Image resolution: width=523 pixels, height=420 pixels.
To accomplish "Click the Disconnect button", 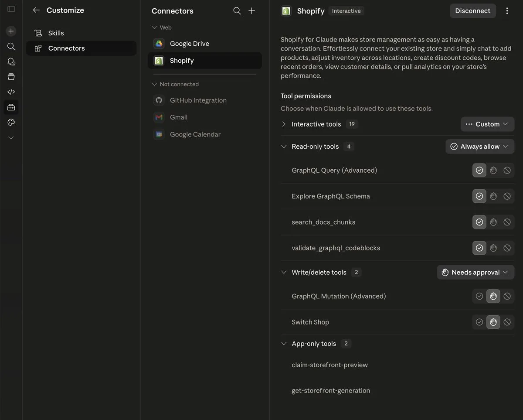I will (473, 11).
